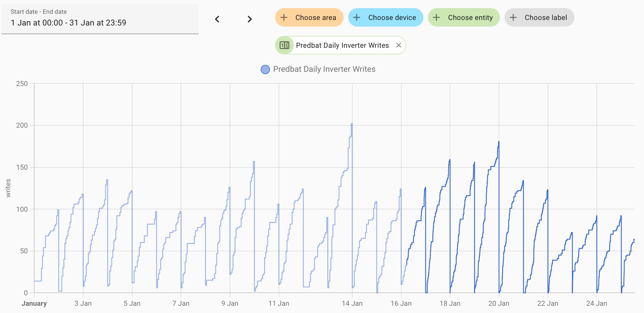644x313 pixels.
Task: Go to the previous date range
Action: pyautogui.click(x=217, y=19)
